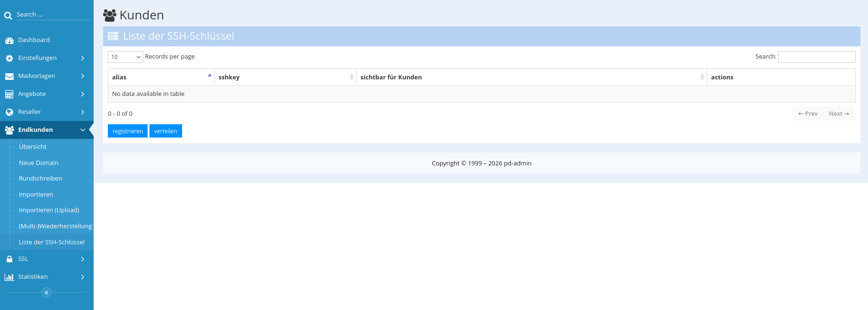This screenshot has height=310, width=868.
Task: Click the search magnifier icon in sidebar
Action: point(8,16)
